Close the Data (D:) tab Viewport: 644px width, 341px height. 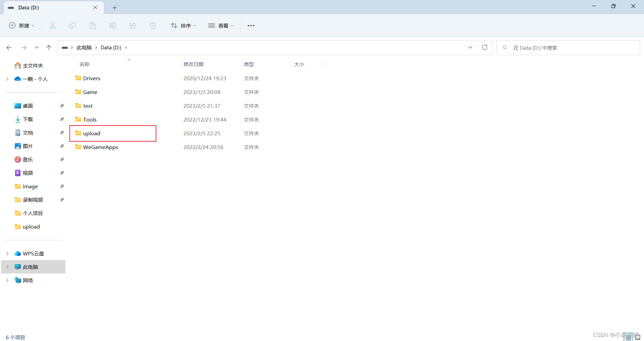point(95,7)
